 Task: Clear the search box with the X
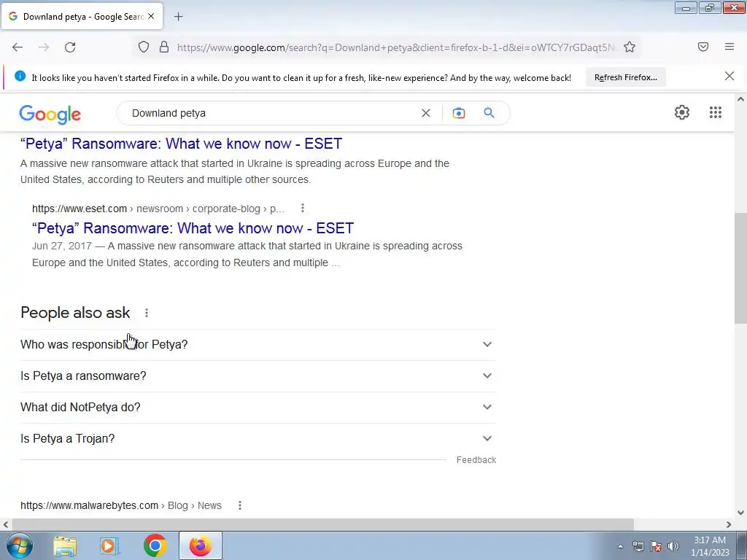click(x=426, y=113)
